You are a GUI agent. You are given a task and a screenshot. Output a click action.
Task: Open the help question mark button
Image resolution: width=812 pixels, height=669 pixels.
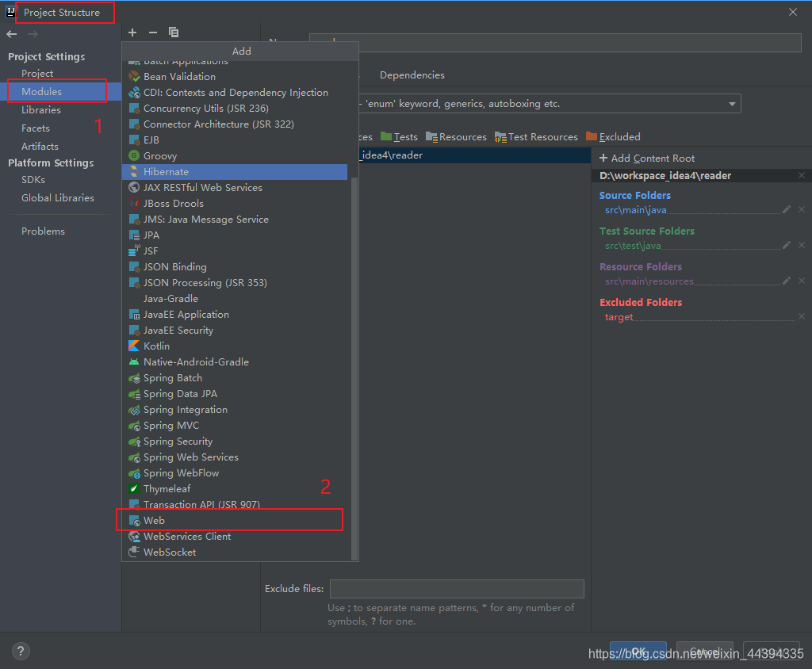pyautogui.click(x=21, y=652)
